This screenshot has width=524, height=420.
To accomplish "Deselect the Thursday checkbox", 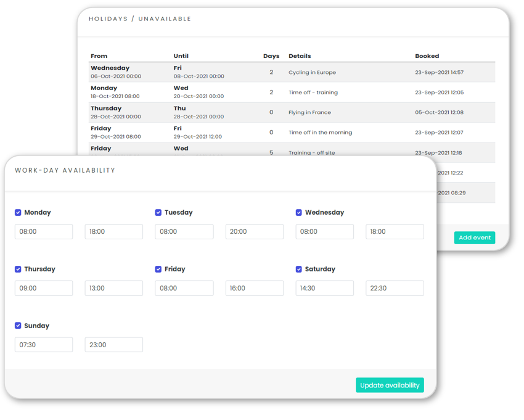I will tap(18, 269).
